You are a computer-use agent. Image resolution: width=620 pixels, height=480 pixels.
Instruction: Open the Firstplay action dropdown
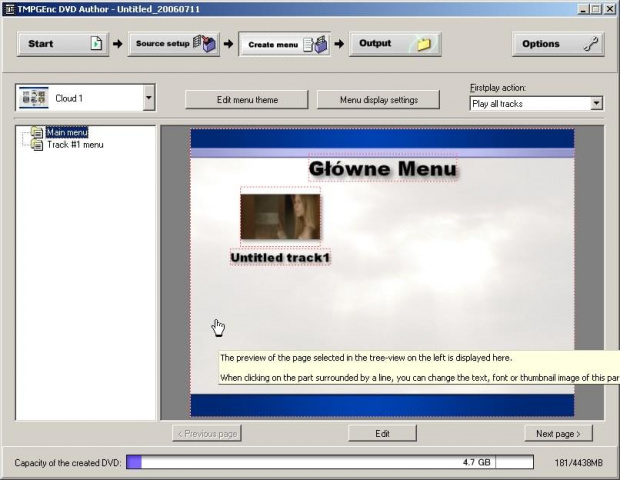597,104
